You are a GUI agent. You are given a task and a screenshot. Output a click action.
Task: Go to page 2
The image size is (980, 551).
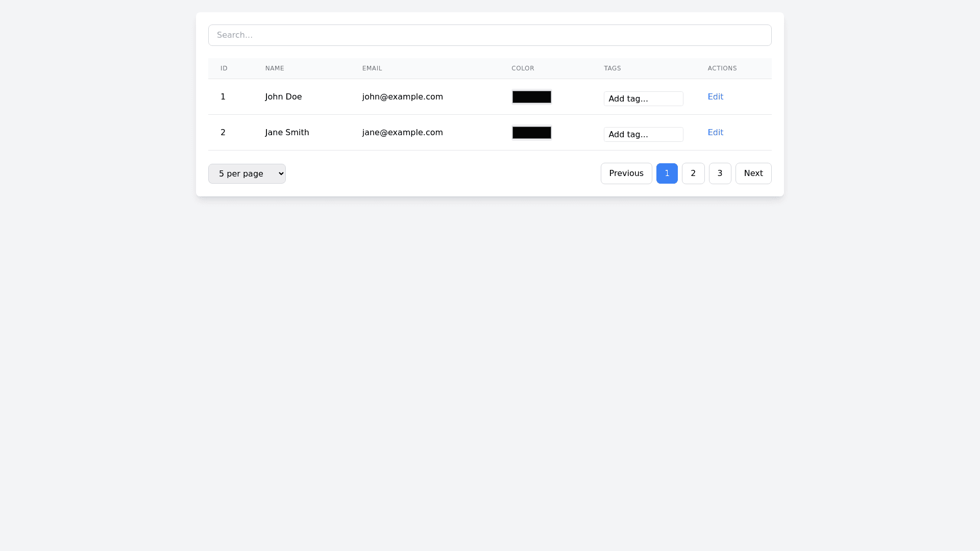pos(693,173)
